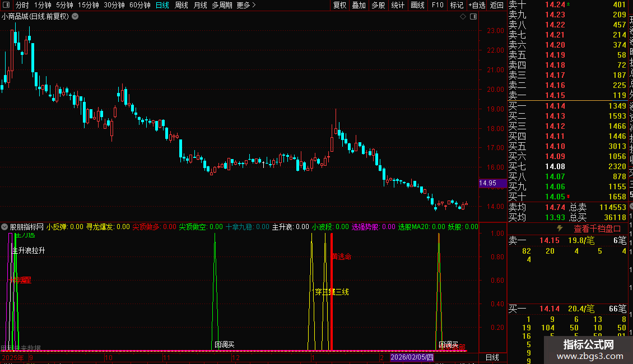Expand dropdown next to 小商品城 title

[75, 17]
